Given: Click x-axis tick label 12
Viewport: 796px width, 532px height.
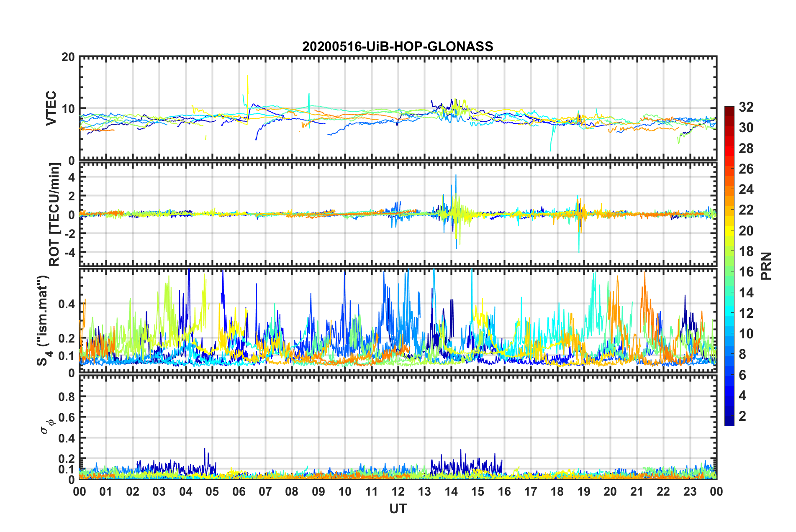Looking at the screenshot, I should [x=398, y=491].
